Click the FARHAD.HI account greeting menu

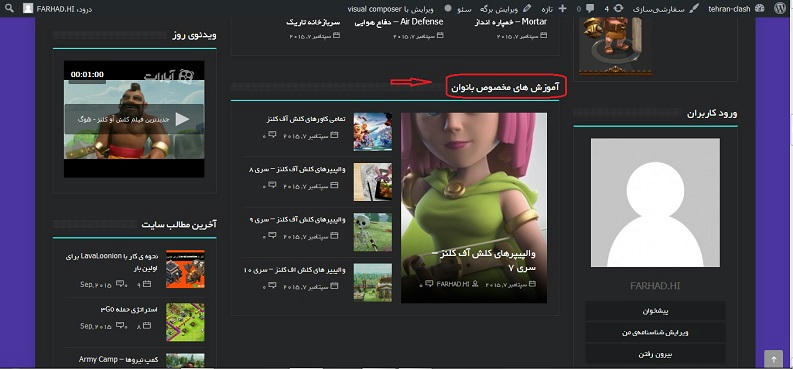[58, 9]
